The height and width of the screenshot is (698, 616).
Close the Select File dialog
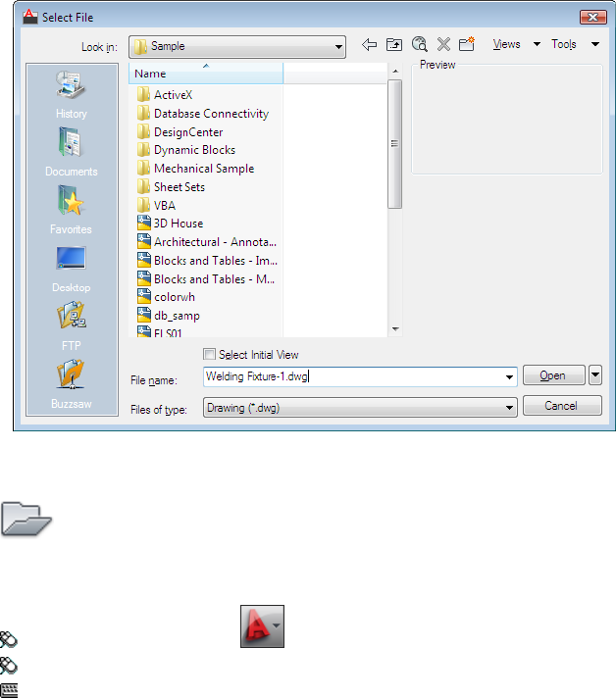click(592, 17)
